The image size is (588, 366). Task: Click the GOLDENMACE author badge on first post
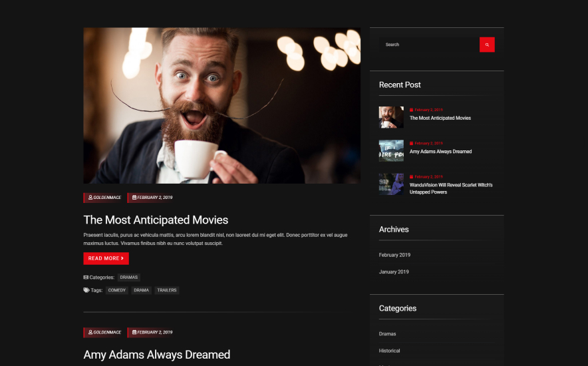click(104, 198)
